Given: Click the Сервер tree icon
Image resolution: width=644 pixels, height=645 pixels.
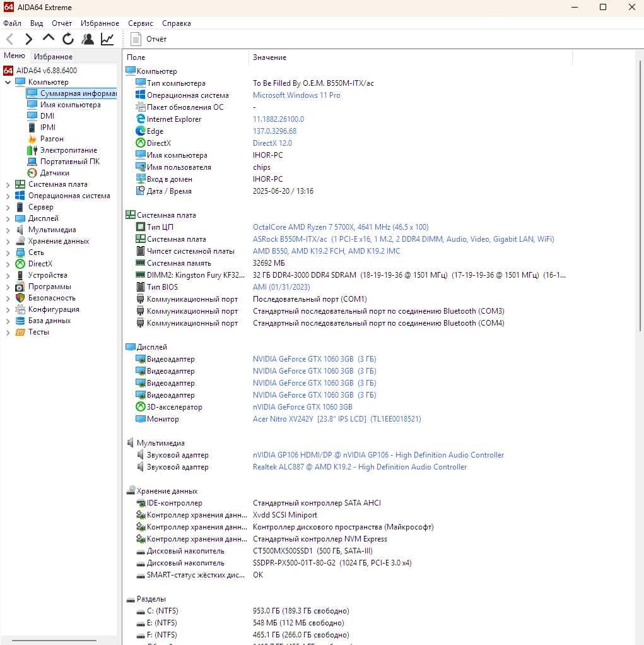Looking at the screenshot, I should tap(20, 207).
